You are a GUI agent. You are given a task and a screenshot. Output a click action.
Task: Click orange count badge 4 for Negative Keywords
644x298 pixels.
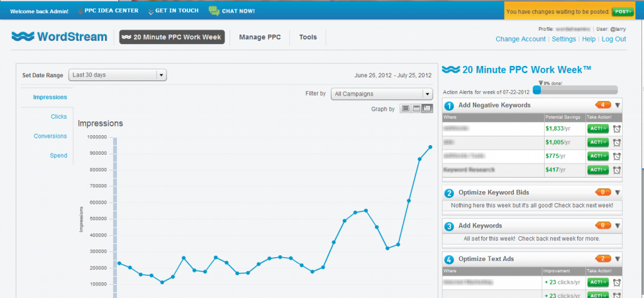click(603, 105)
